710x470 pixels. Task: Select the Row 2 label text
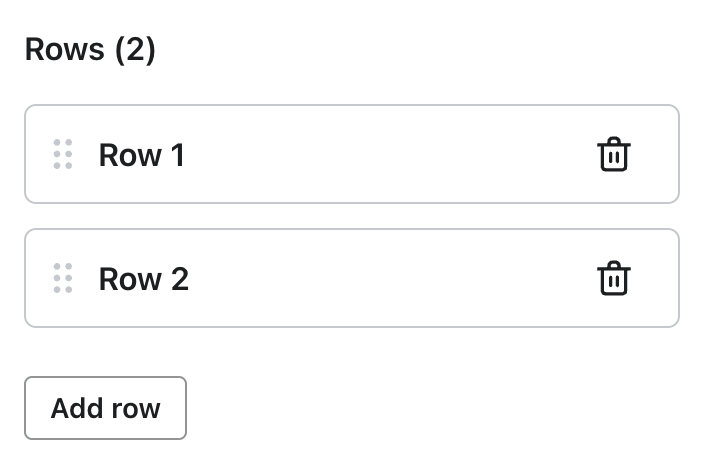[x=144, y=279]
